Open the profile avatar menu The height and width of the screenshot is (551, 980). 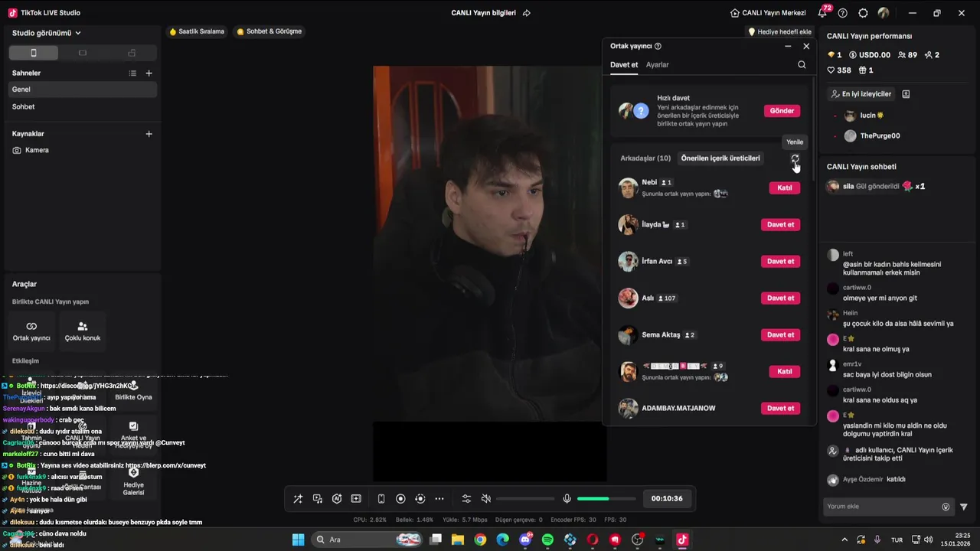click(884, 13)
